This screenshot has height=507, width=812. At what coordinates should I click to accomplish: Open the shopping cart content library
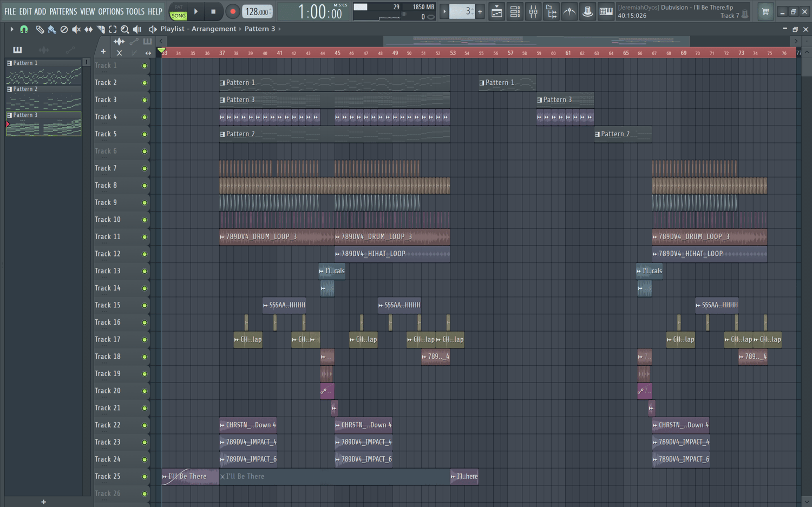(765, 11)
